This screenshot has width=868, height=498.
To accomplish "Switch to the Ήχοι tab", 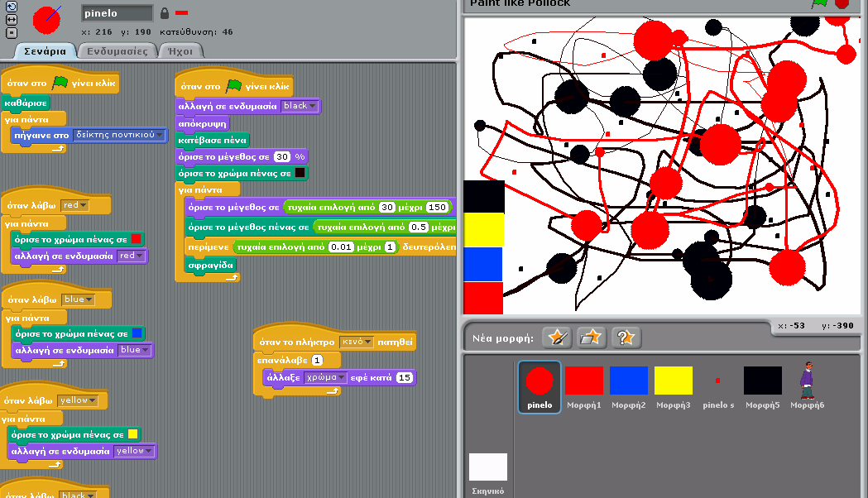I will pyautogui.click(x=180, y=51).
